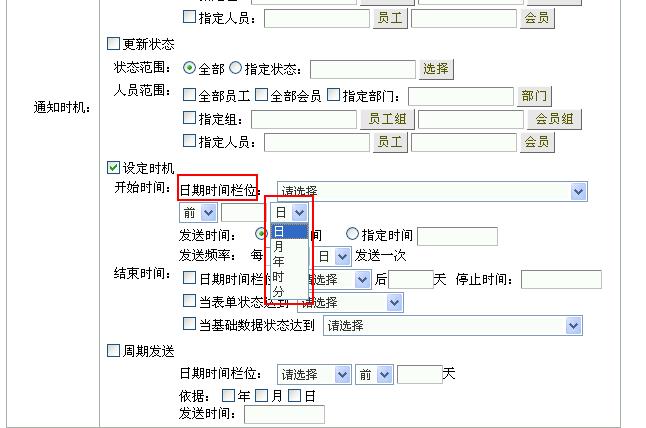Check the 当表单状态达到 checkbox
This screenshot has width=646, height=428.
(x=190, y=301)
